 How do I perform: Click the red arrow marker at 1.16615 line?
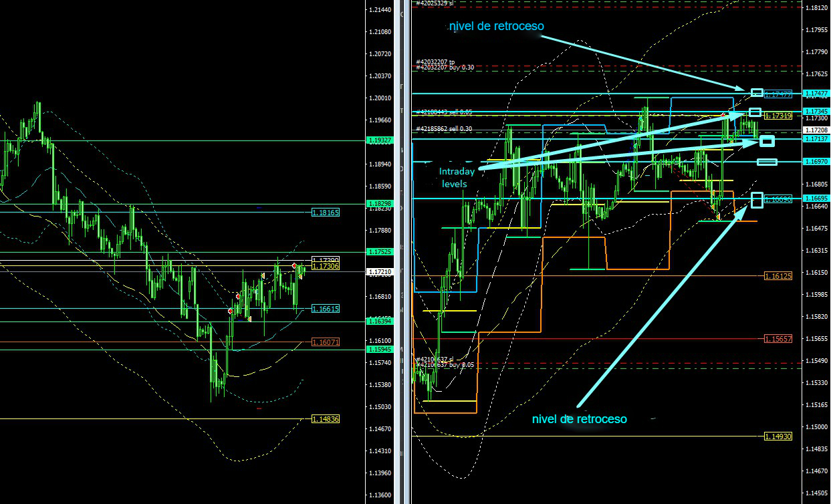[230, 311]
